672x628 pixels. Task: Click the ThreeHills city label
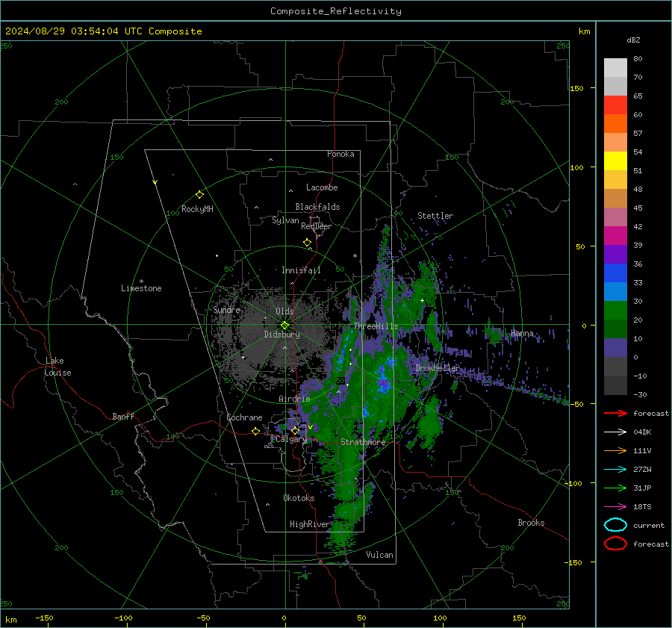(x=376, y=326)
